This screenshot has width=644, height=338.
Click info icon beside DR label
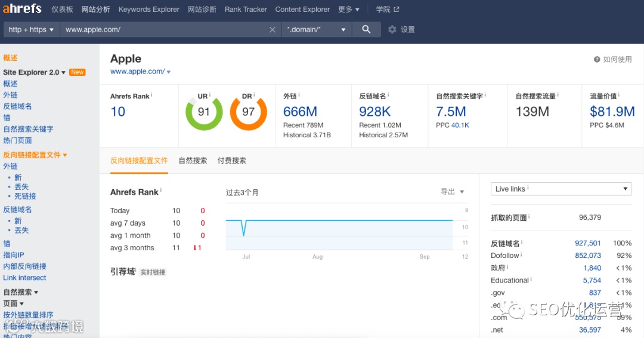[x=254, y=95]
